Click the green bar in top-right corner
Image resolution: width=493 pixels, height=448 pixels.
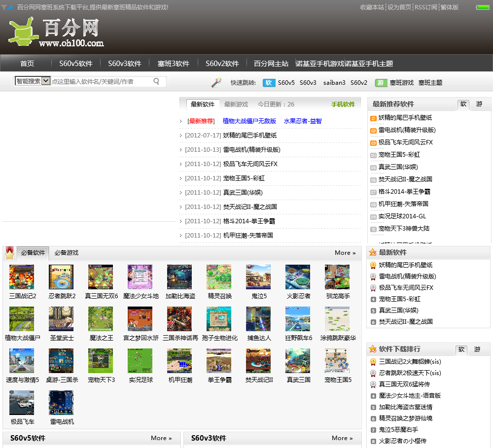(x=482, y=7)
